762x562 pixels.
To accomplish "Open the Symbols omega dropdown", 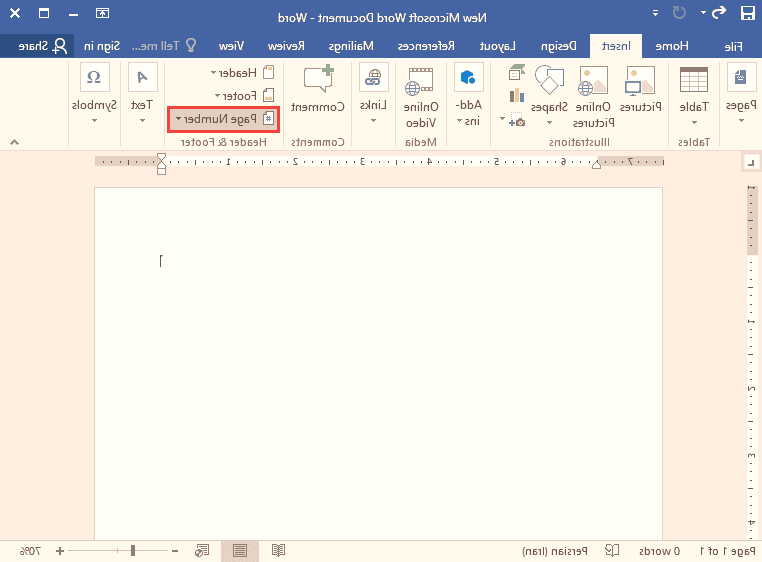I will pos(94,94).
